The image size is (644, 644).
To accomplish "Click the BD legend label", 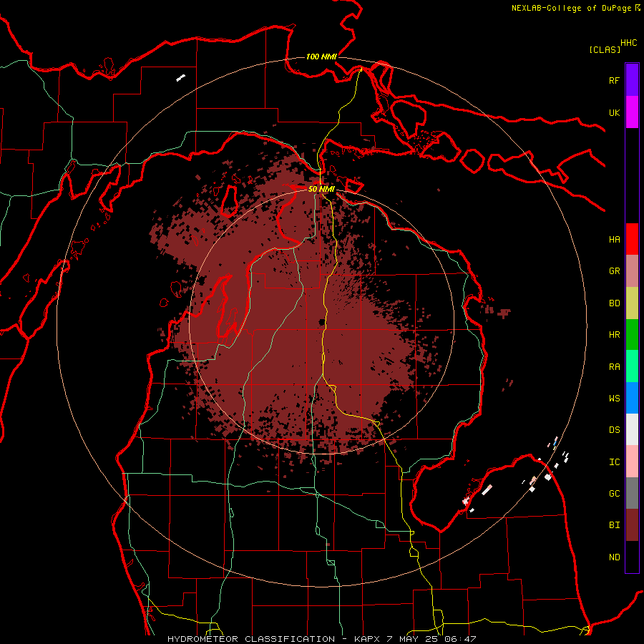I will click(x=614, y=303).
